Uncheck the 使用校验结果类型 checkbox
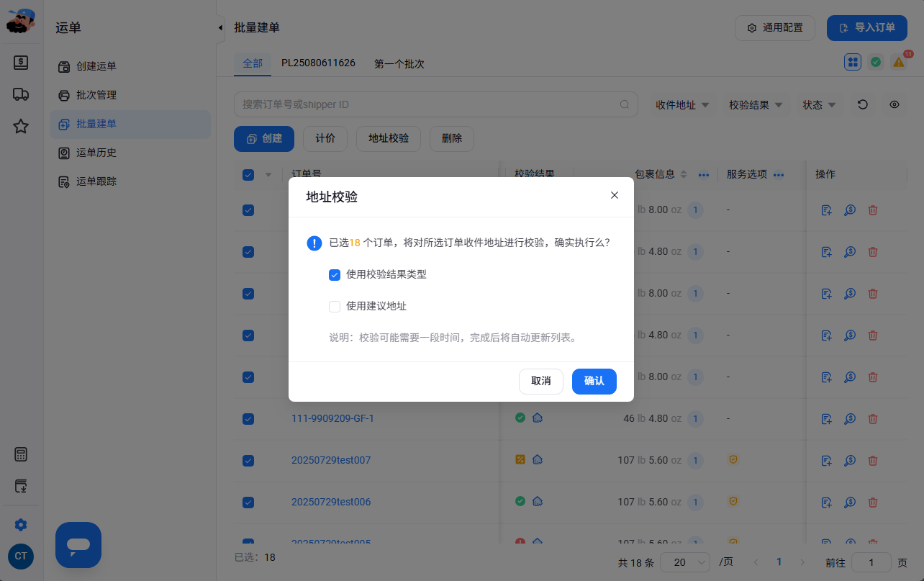Screen dimensions: 924x581 tap(335, 274)
